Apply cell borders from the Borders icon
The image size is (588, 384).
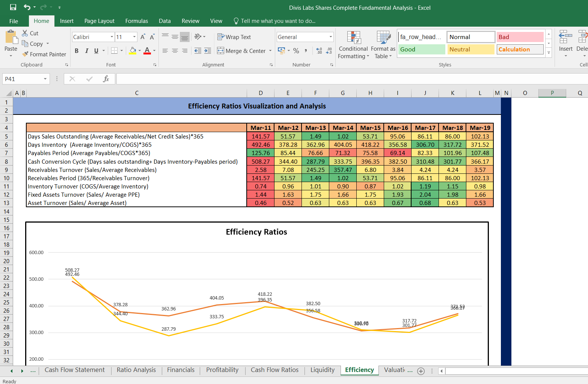(115, 51)
